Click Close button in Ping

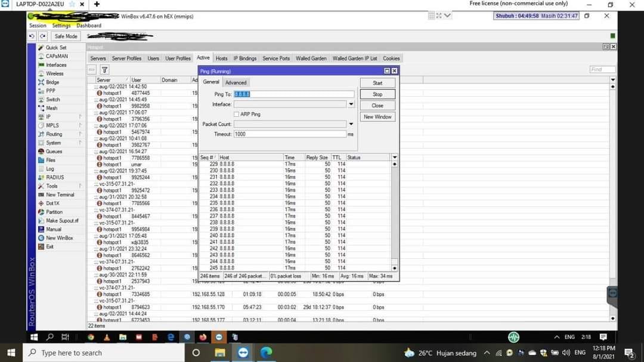377,106
